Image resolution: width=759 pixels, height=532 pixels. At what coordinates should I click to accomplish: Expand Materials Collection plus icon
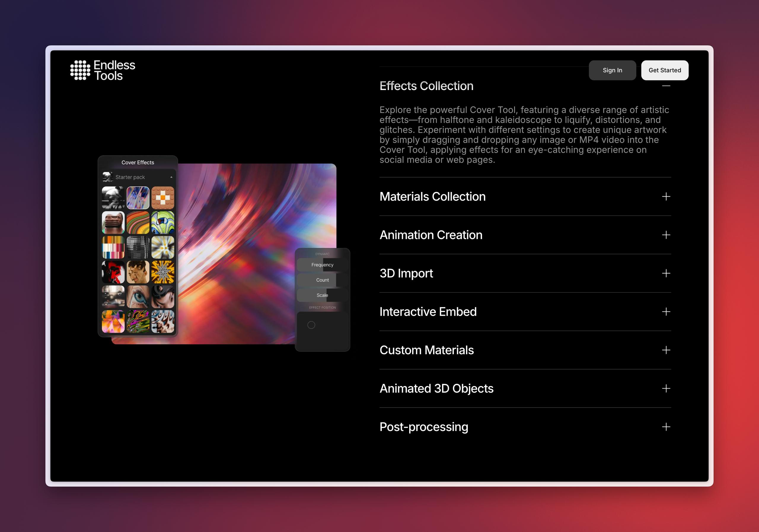[x=666, y=196]
